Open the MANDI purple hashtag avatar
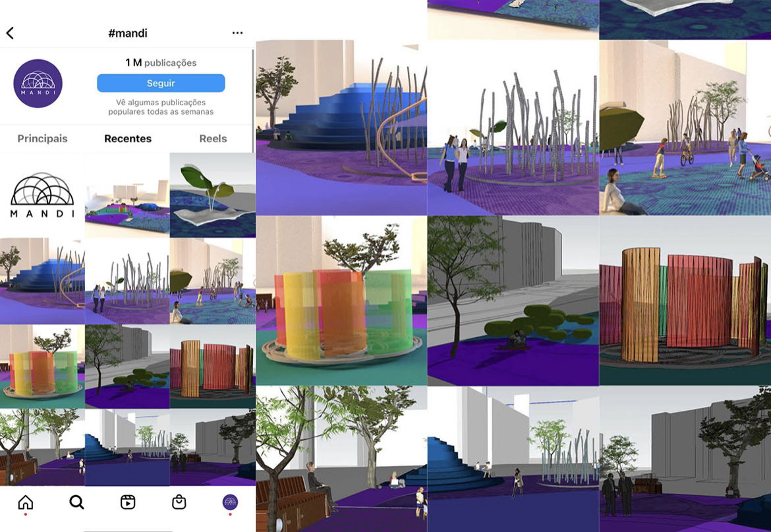 click(38, 84)
